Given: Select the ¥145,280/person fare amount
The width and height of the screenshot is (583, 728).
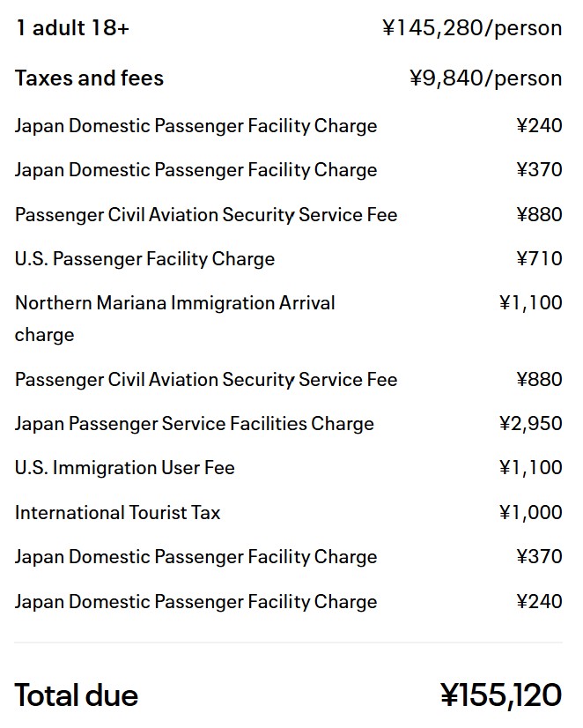Looking at the screenshot, I should point(472,28).
